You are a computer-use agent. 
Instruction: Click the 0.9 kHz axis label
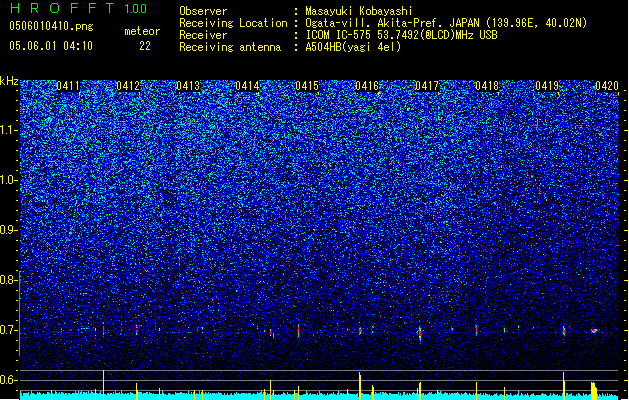[x=9, y=230]
